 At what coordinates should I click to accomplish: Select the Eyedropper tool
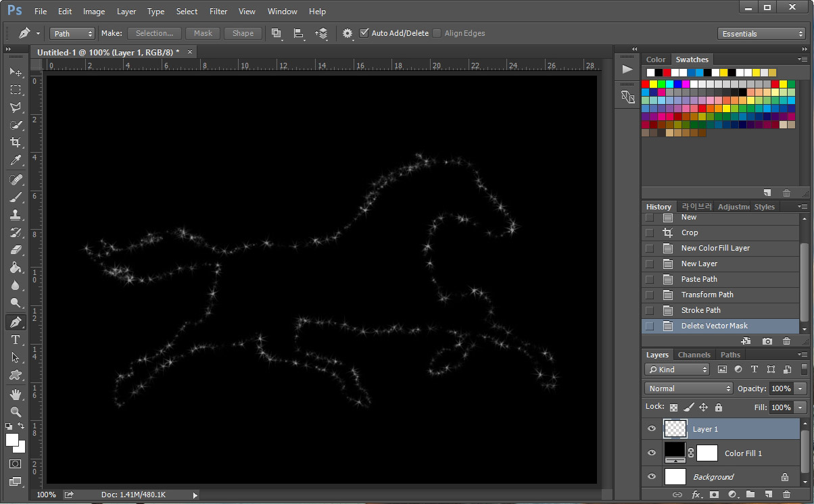[16, 160]
